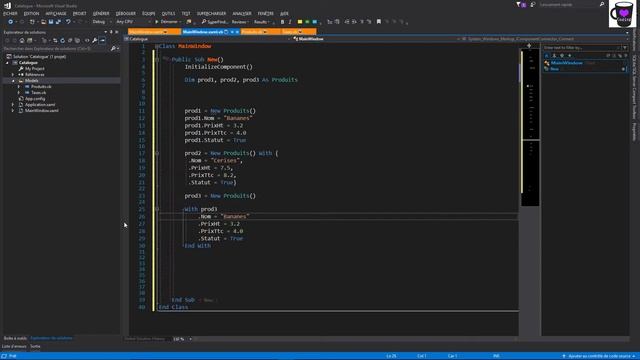Viewport: 640px width, 360px height.
Task: Open the AFFICHAGE menu
Action: click(56, 13)
